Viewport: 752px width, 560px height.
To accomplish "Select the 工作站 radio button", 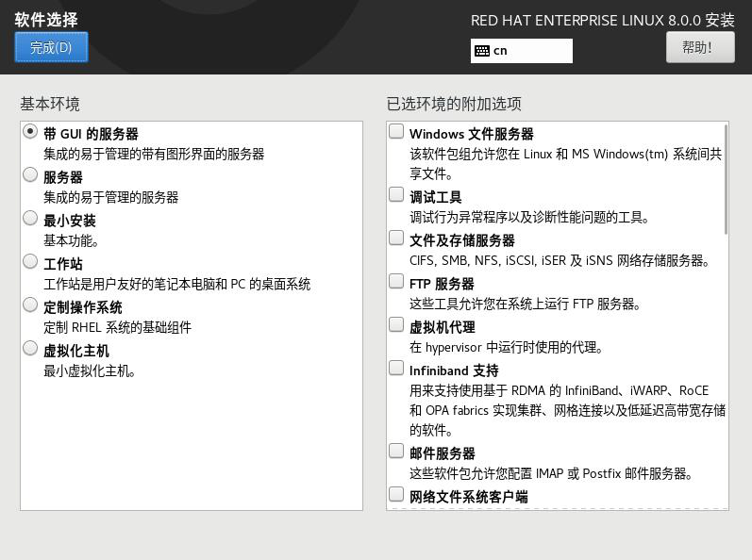I will click(30, 261).
